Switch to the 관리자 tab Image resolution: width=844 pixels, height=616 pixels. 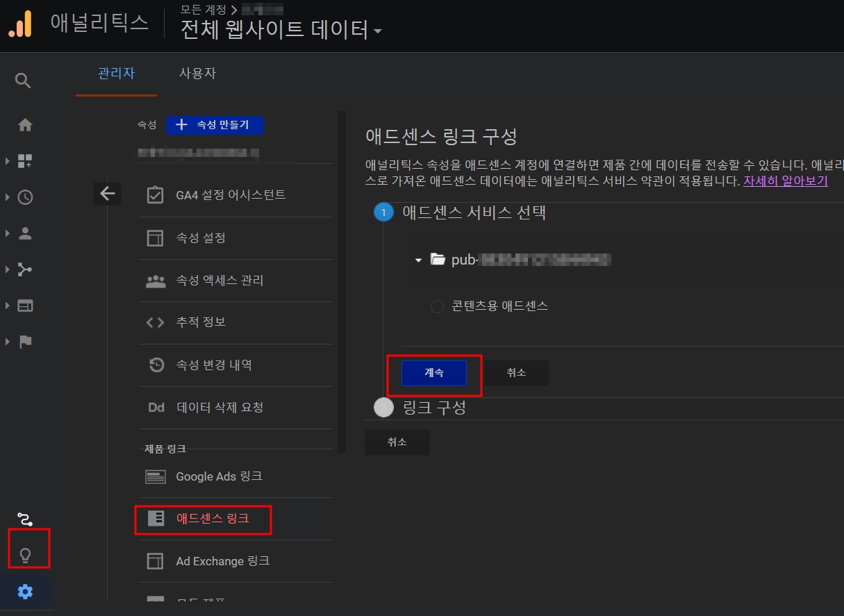[116, 74]
